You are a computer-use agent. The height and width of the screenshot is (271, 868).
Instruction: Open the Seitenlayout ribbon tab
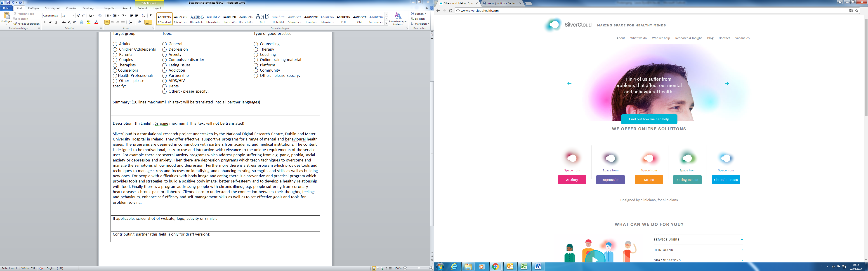point(52,8)
